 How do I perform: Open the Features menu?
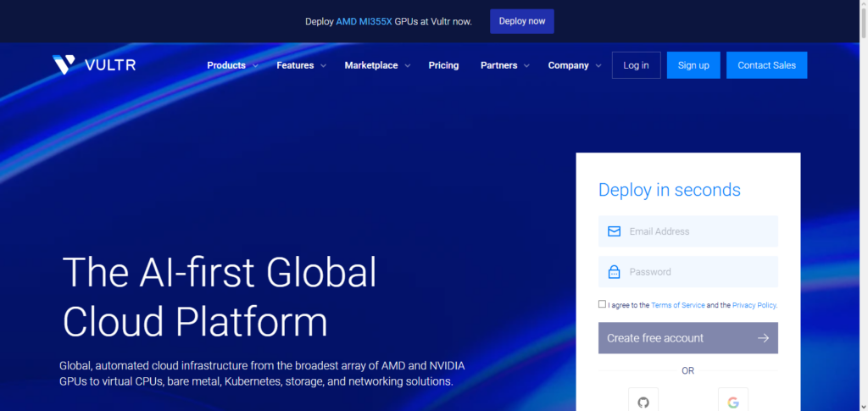295,65
